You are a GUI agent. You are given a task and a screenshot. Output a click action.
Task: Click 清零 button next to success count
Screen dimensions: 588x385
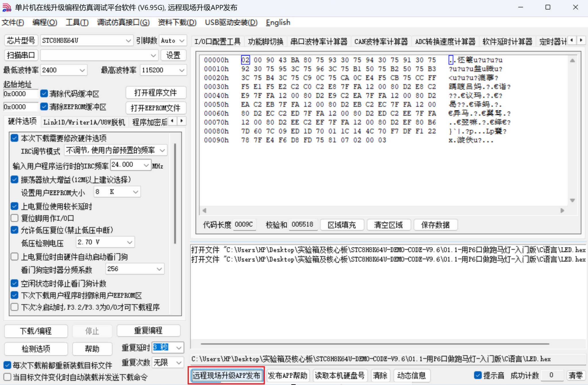(576, 376)
